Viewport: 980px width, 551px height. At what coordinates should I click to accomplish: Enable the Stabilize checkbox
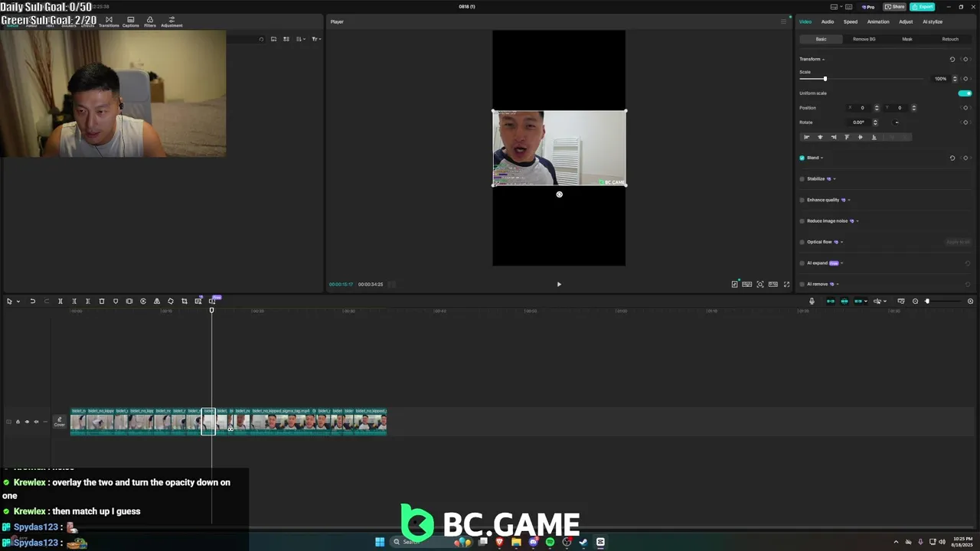point(802,179)
